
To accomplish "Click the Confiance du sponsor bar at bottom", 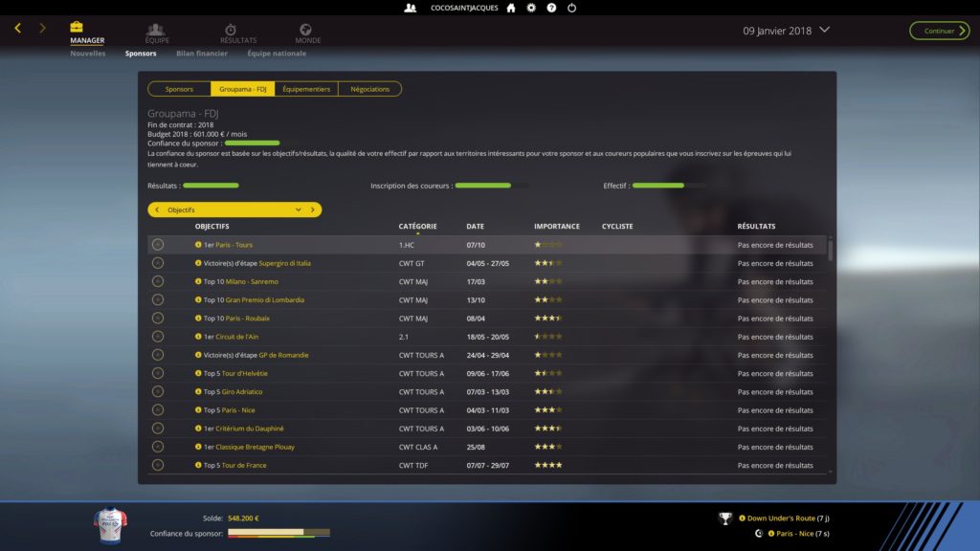I will coord(278,533).
